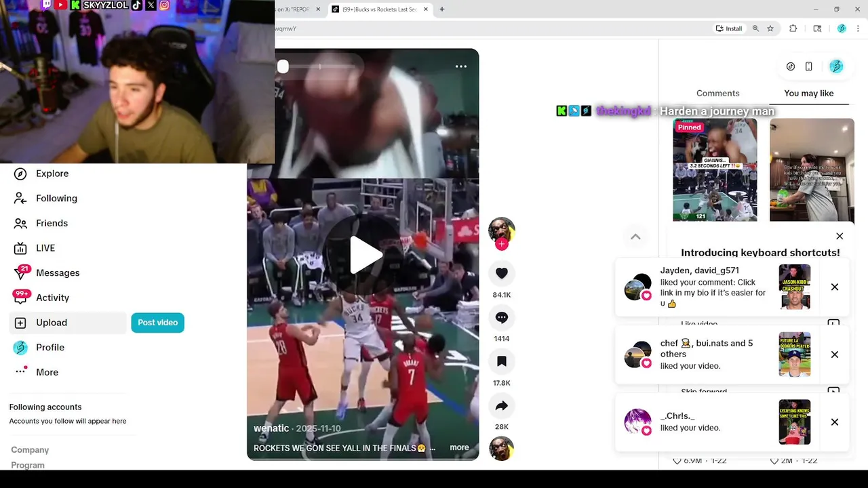Open the TikTok profile avatar in the header
The width and height of the screenshot is (868, 488).
click(x=836, y=66)
